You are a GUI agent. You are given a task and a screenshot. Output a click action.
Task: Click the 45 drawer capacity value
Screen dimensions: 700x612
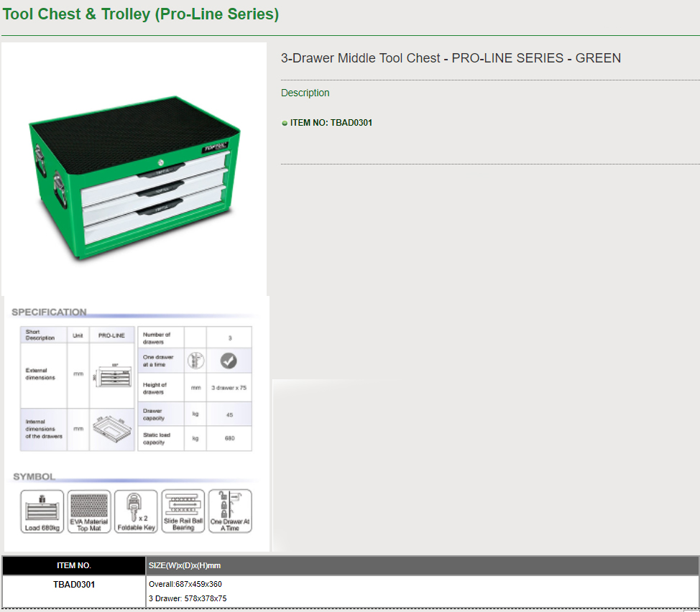229,415
